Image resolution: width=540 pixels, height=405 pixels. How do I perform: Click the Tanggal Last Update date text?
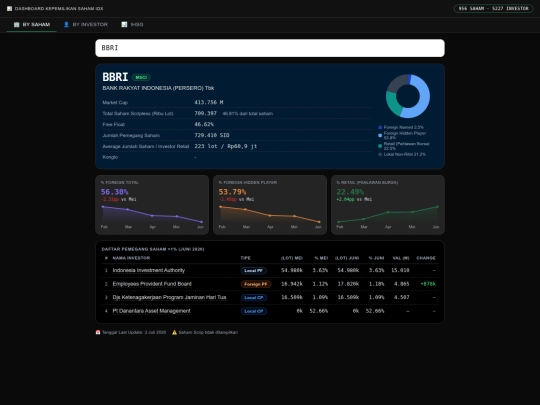[x=134, y=332]
